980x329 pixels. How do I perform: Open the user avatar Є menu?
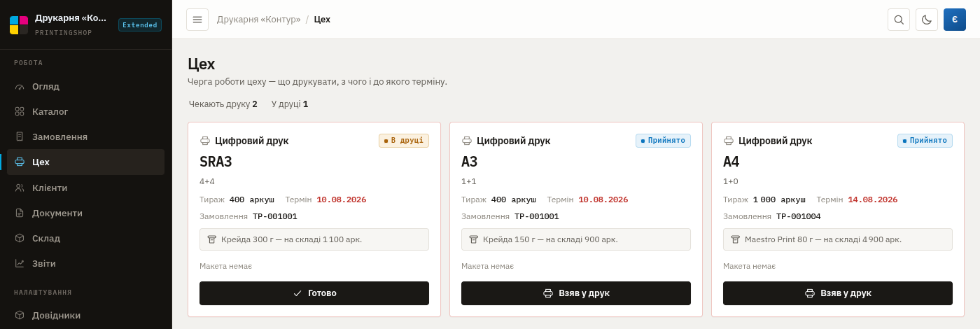[x=955, y=20]
